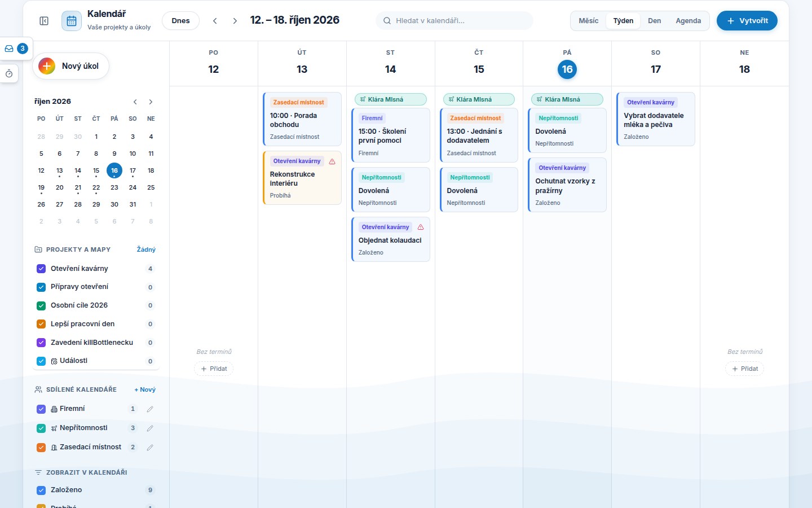Screen dimensions: 812x508
Task: Toggle the Osobní cíle 2026 checkbox
Action: (x=41, y=305)
